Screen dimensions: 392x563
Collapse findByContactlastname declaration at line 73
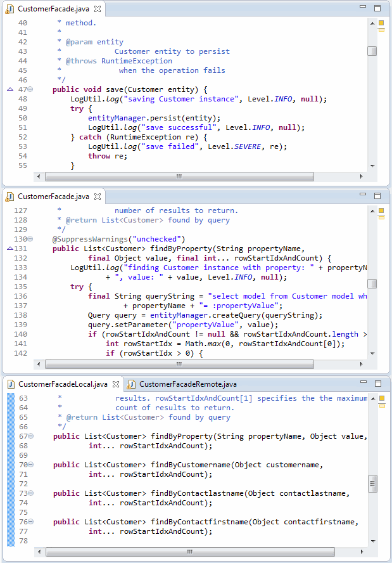tap(30, 493)
